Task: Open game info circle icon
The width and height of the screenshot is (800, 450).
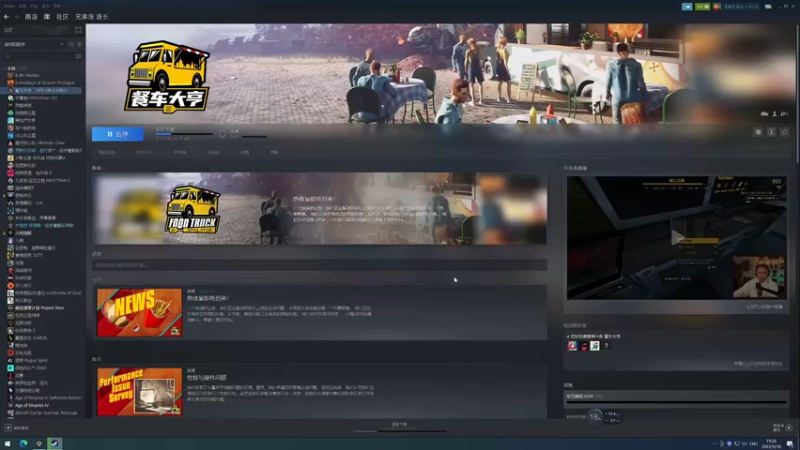Action: coord(771,132)
